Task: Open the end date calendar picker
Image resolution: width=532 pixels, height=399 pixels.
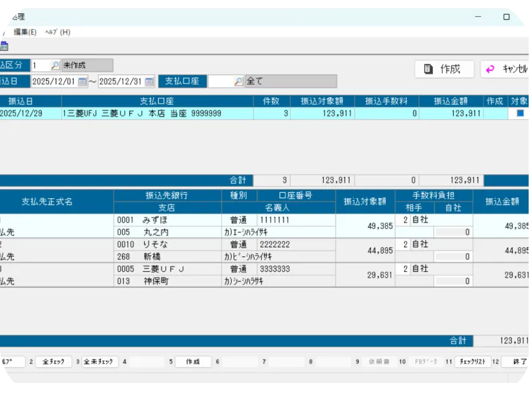Action: (x=149, y=82)
